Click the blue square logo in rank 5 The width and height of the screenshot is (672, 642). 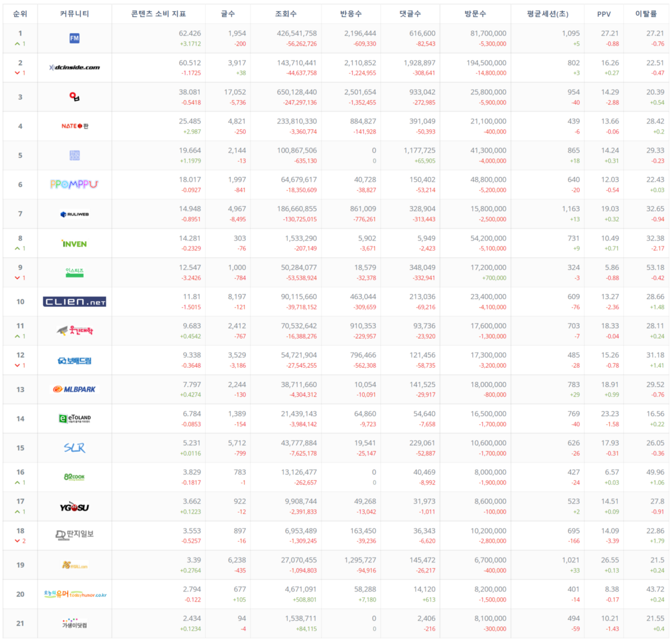click(x=74, y=155)
